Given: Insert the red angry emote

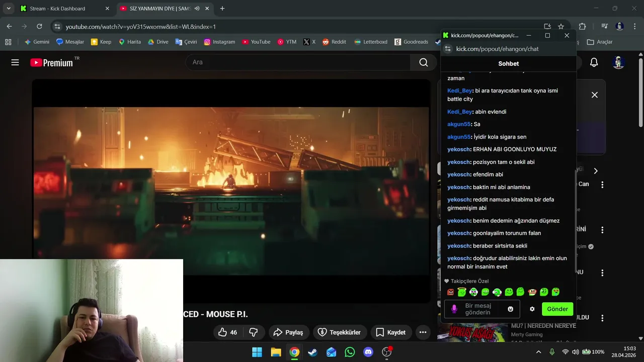Looking at the screenshot, I should (x=450, y=292).
